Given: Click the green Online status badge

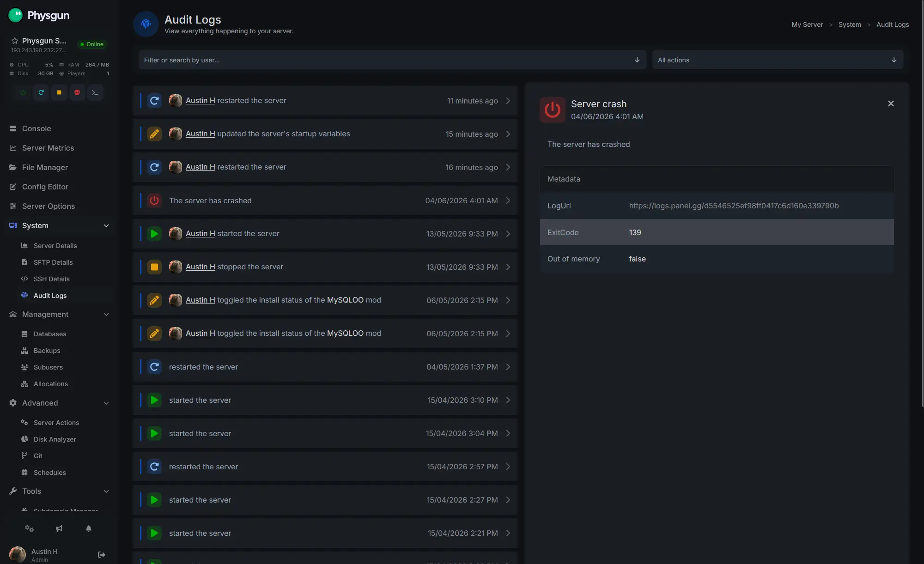Looking at the screenshot, I should coord(92,44).
